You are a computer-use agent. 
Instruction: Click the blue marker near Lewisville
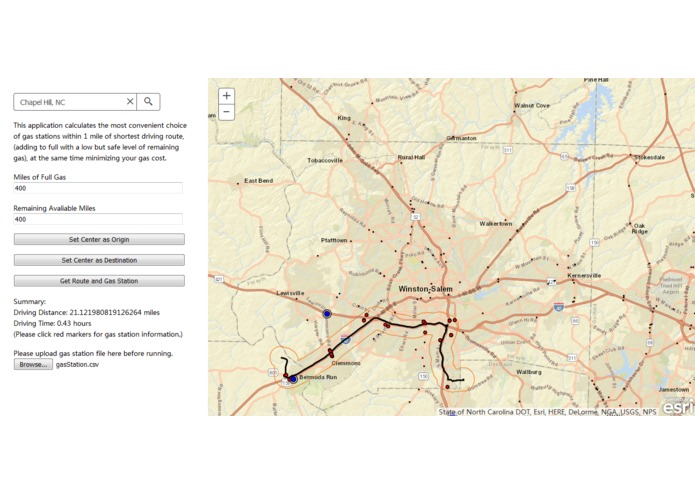(x=327, y=314)
